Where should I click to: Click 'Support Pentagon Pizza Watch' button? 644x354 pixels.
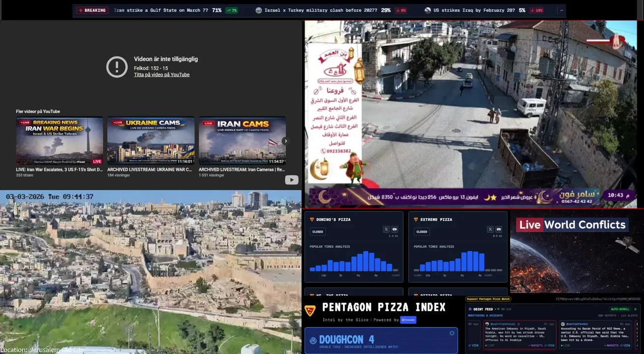coord(488,299)
